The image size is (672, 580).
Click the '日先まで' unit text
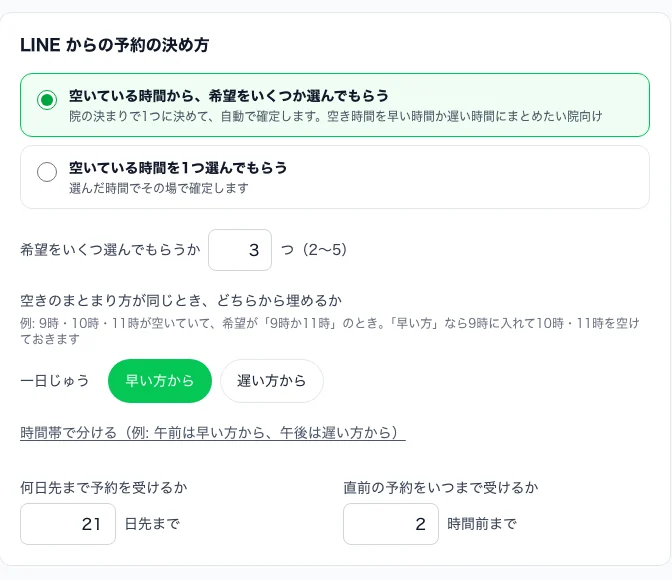(x=152, y=524)
